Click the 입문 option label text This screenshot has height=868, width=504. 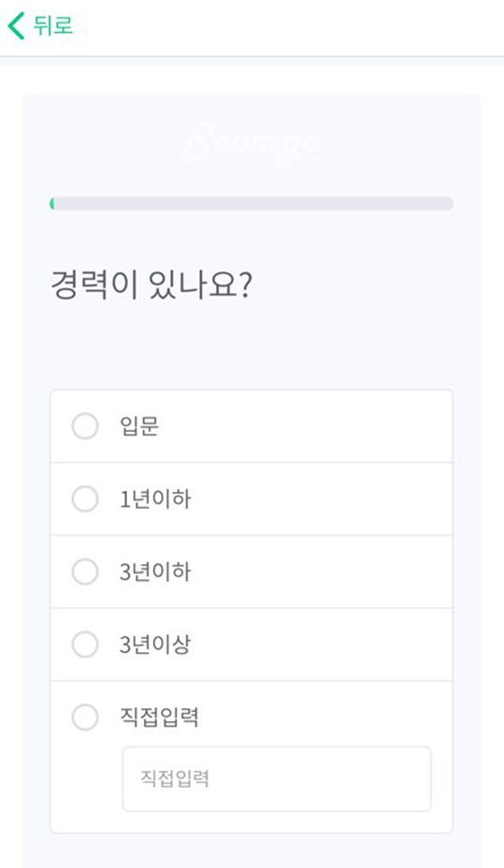click(139, 427)
